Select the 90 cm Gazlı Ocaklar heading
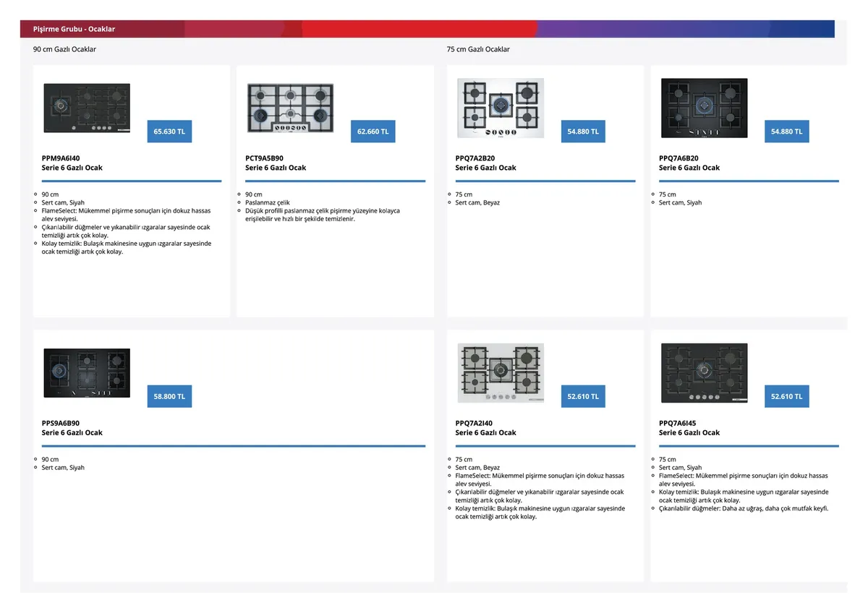 click(x=64, y=49)
